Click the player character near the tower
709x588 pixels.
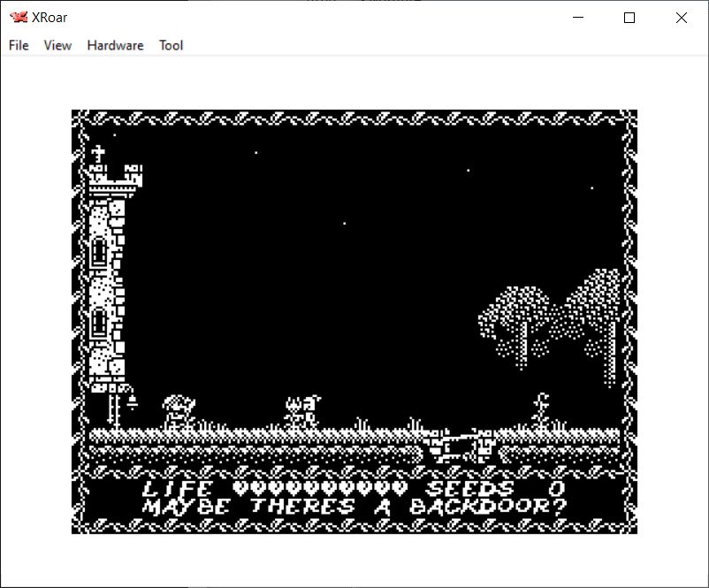[178, 412]
